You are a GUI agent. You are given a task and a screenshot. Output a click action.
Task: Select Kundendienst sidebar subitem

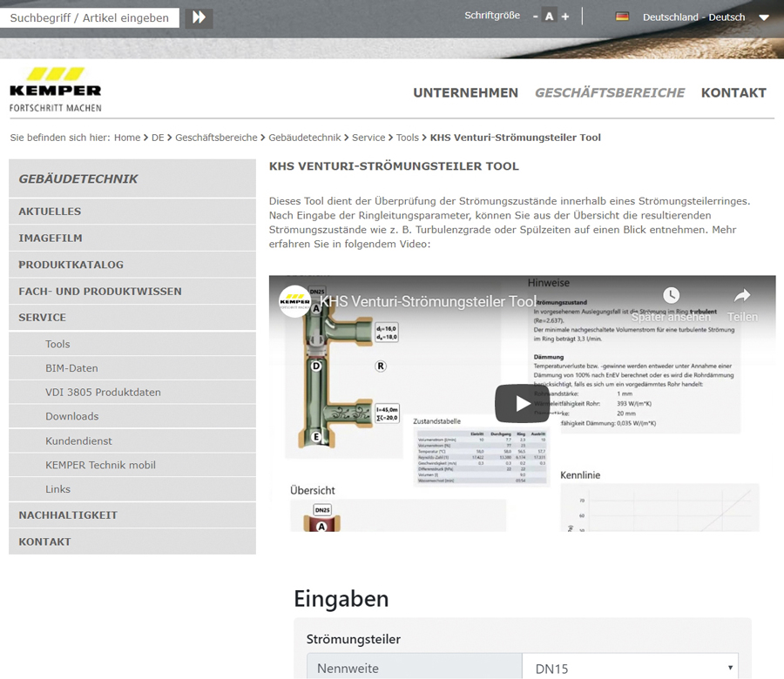[x=132, y=440]
